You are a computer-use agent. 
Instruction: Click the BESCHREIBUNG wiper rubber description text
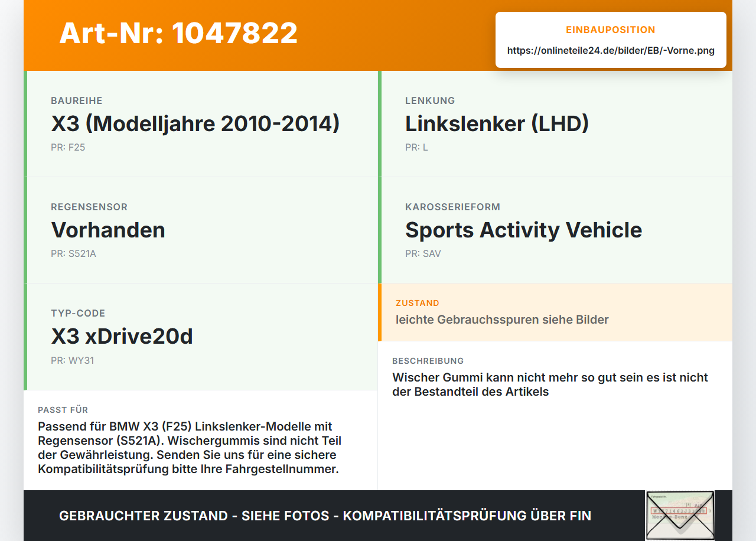click(x=550, y=384)
